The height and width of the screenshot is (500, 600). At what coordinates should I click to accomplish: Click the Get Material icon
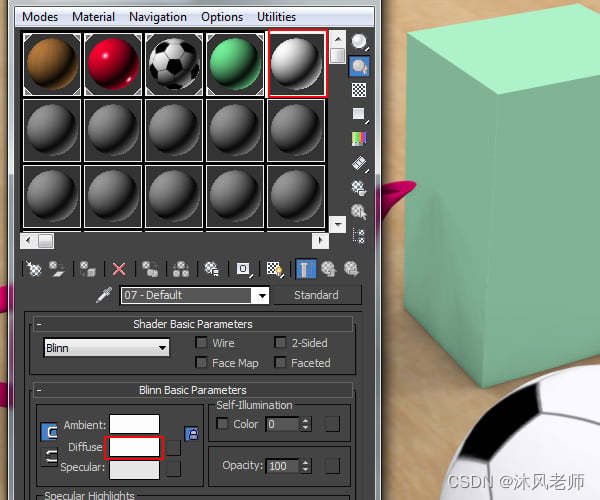coord(34,269)
